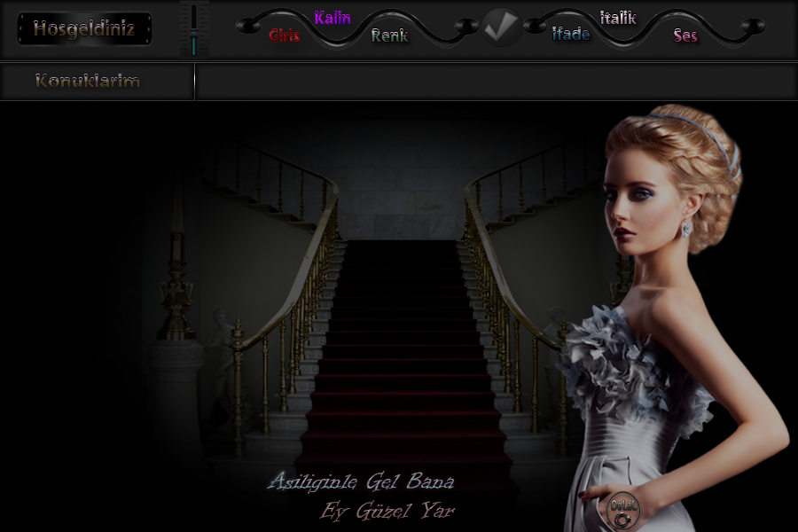
Task: Click the "Asiliginle Gel Bana" text
Action: tap(361, 482)
